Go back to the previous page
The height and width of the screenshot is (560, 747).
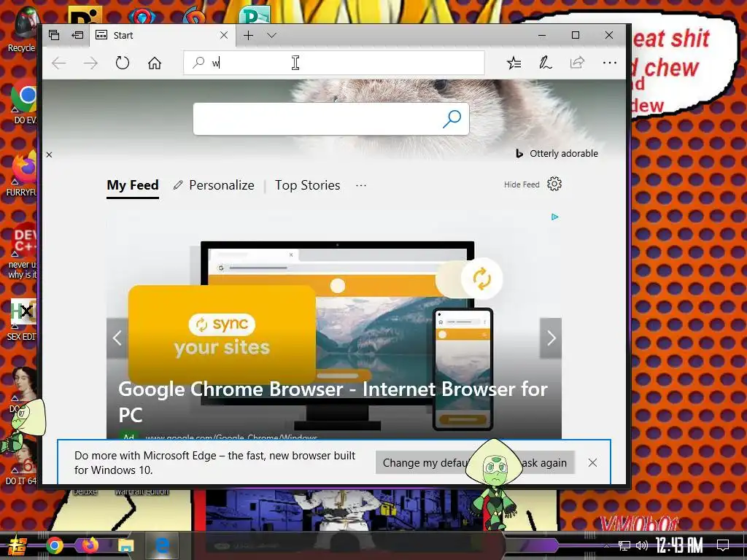click(x=59, y=63)
